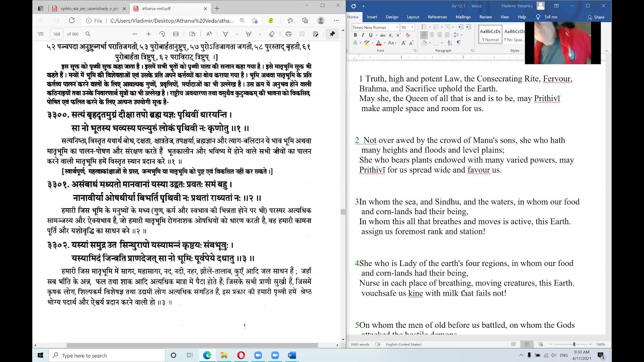Start Read aloud in PDF viewer
The height and width of the screenshot is (362, 644).
(209, 34)
